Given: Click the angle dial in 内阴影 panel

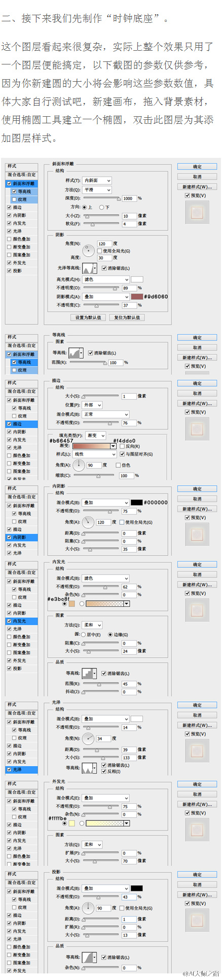Looking at the screenshot, I should coord(88,522).
